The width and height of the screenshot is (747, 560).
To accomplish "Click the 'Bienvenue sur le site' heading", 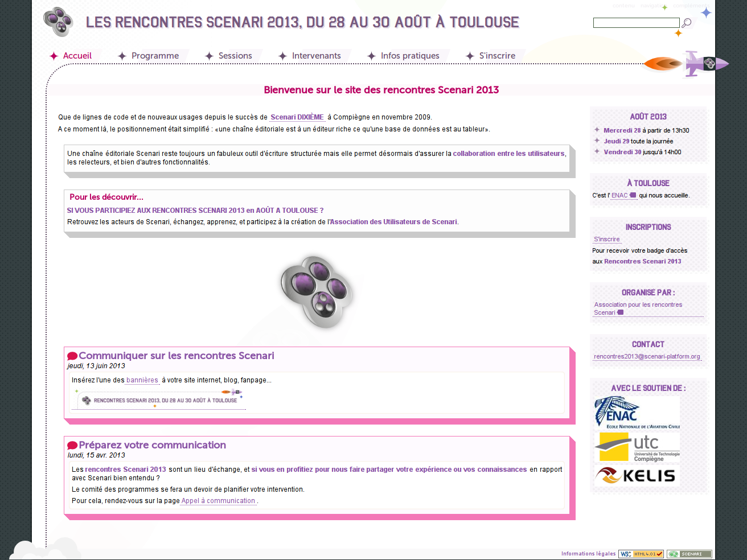I will tap(381, 90).
